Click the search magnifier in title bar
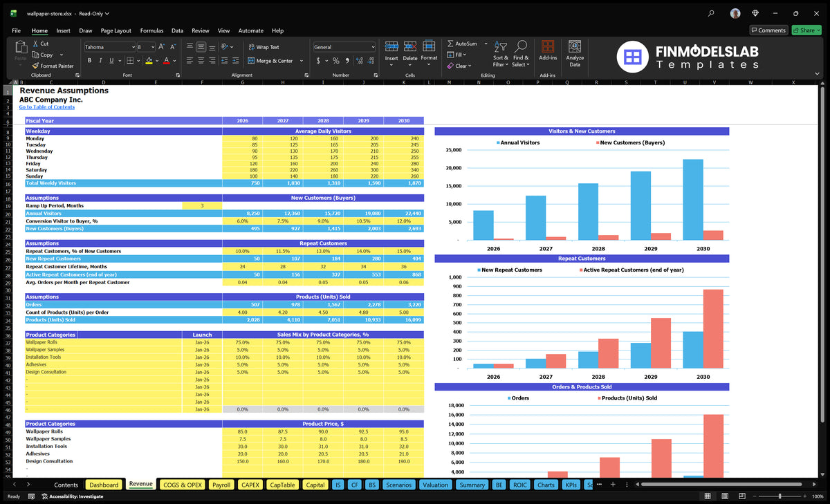 click(x=711, y=13)
